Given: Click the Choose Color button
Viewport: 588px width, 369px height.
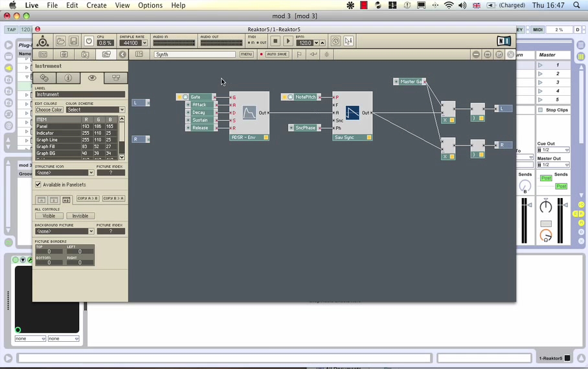Looking at the screenshot, I should [49, 110].
